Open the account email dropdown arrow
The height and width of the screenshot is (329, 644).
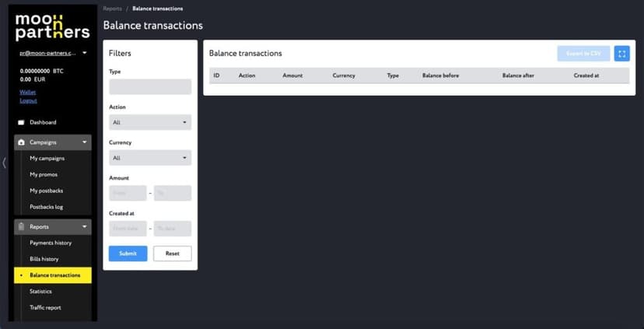(85, 53)
